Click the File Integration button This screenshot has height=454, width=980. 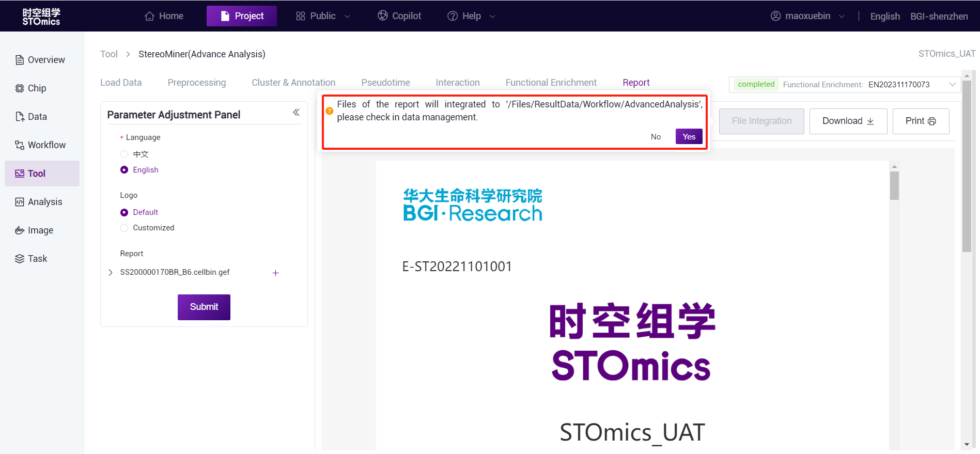pos(761,121)
